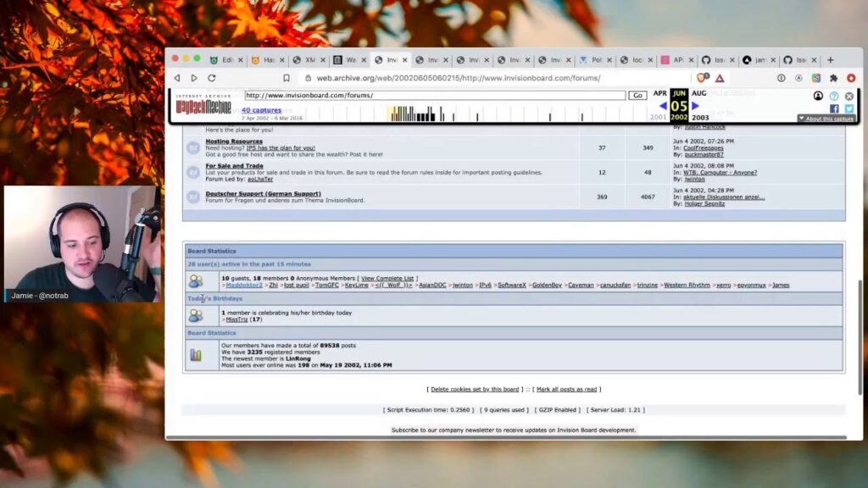Viewport: 868px width, 488px height.
Task: Open birthday member MissTriz's profile
Action: pyautogui.click(x=236, y=319)
